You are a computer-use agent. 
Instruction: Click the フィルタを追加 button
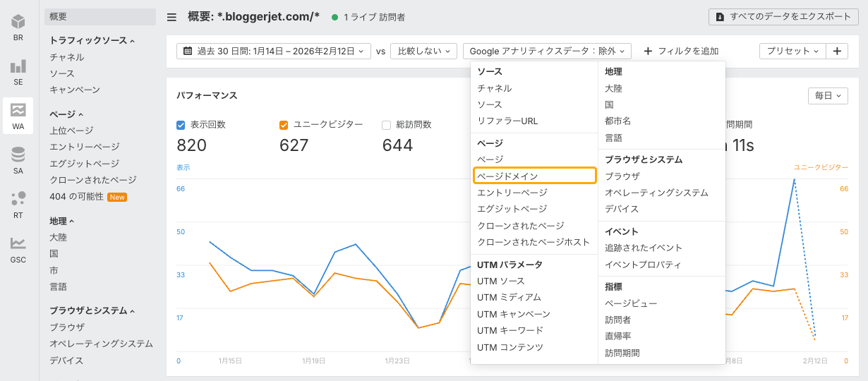[681, 51]
